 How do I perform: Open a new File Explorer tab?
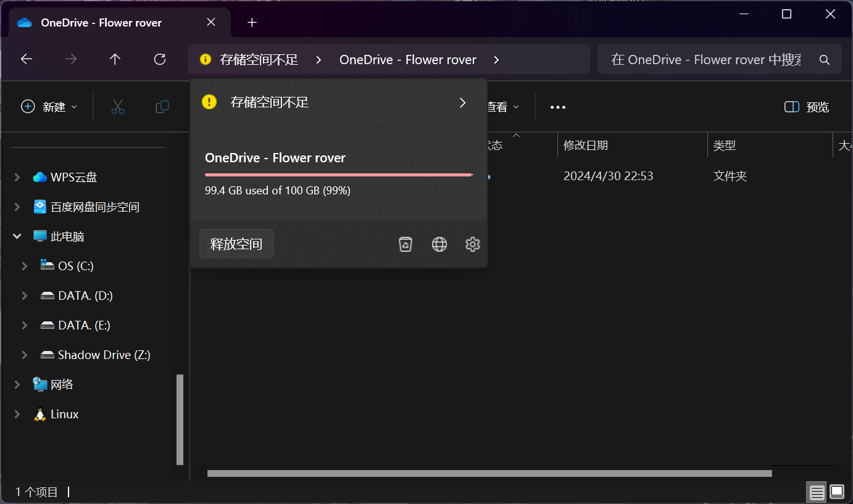click(x=252, y=23)
